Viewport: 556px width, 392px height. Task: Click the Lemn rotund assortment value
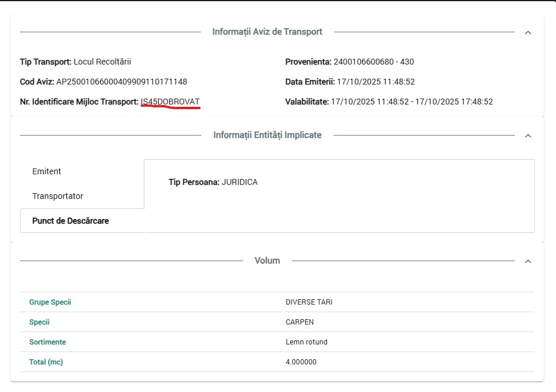click(306, 342)
